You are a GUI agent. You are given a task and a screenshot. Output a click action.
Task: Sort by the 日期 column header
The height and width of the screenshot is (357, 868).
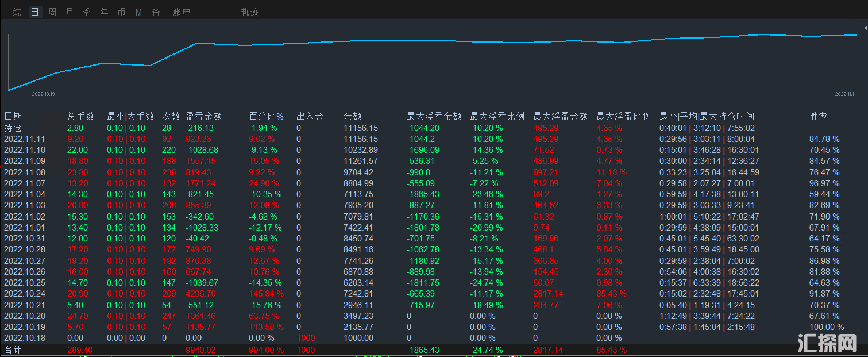point(13,116)
